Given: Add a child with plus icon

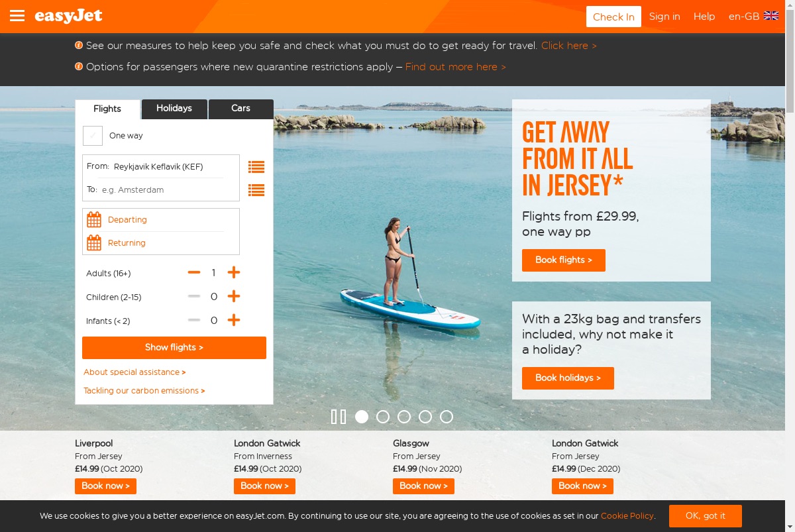Looking at the screenshot, I should [x=233, y=296].
